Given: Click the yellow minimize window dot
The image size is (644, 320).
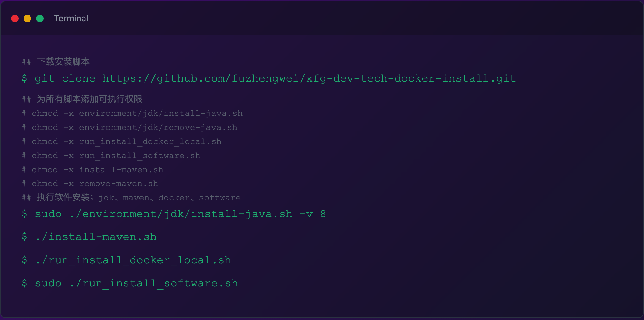Looking at the screenshot, I should pyautogui.click(x=27, y=19).
